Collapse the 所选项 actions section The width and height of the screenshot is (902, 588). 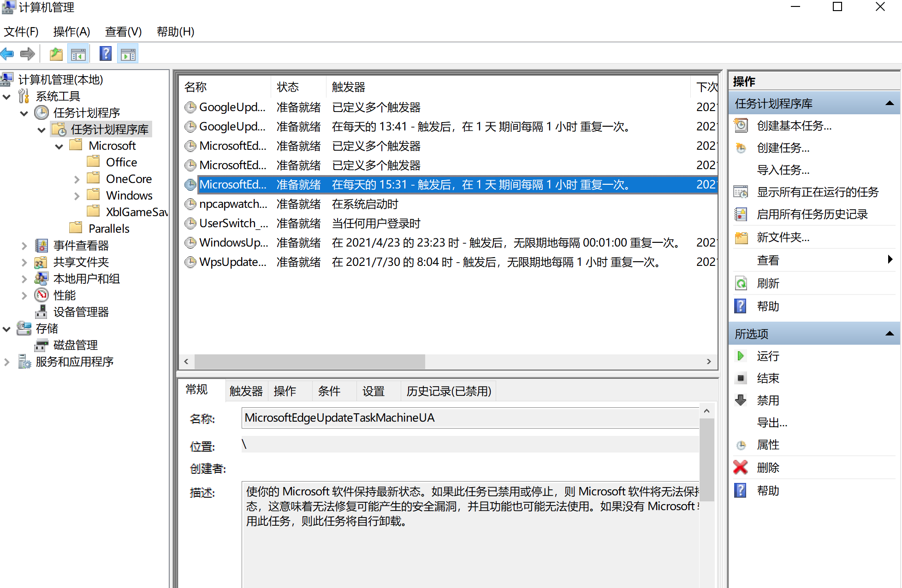click(x=890, y=334)
